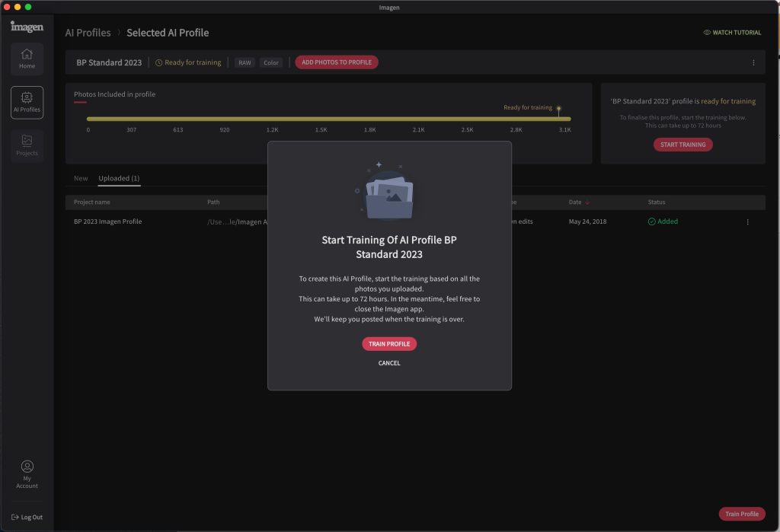Click the Ready for training clock status
The width and height of the screenshot is (780, 532).
(x=188, y=62)
